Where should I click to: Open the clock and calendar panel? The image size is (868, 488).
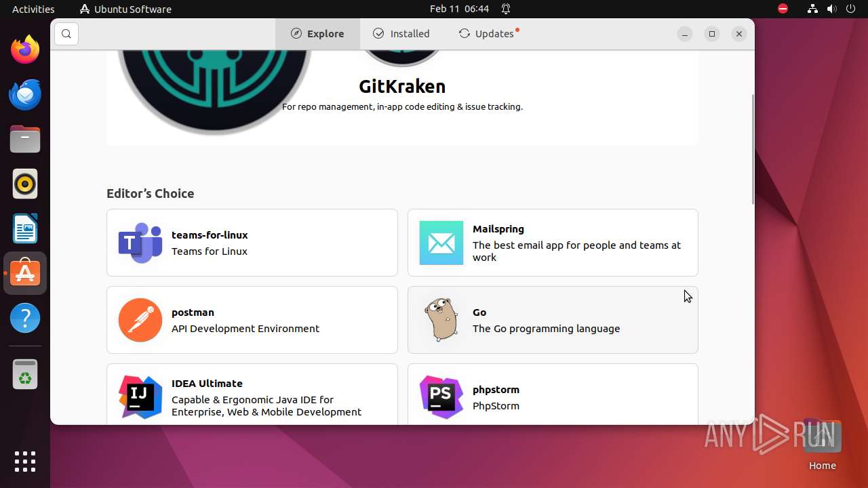tap(459, 9)
